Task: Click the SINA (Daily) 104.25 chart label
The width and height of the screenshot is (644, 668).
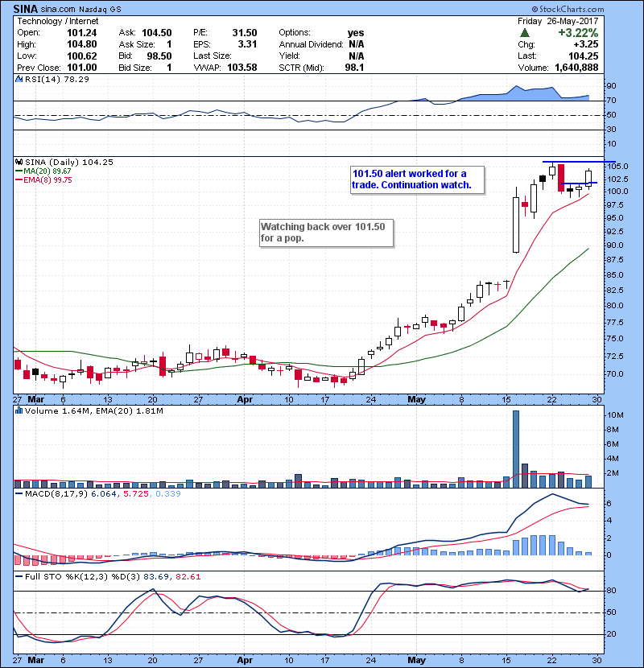Action: (69, 162)
